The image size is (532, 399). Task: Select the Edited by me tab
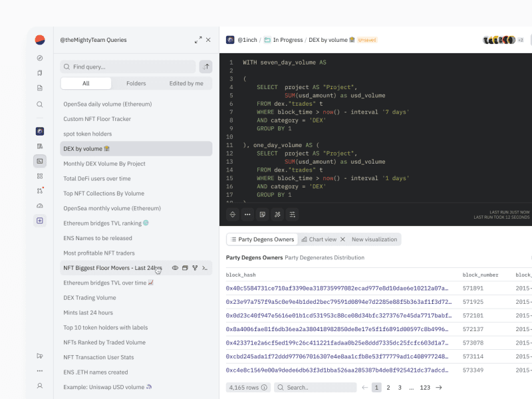pyautogui.click(x=186, y=83)
